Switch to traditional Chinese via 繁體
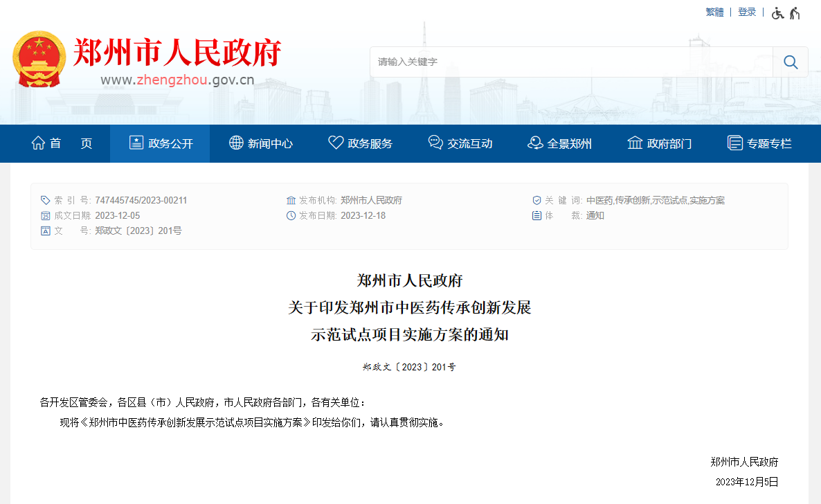 (x=714, y=12)
